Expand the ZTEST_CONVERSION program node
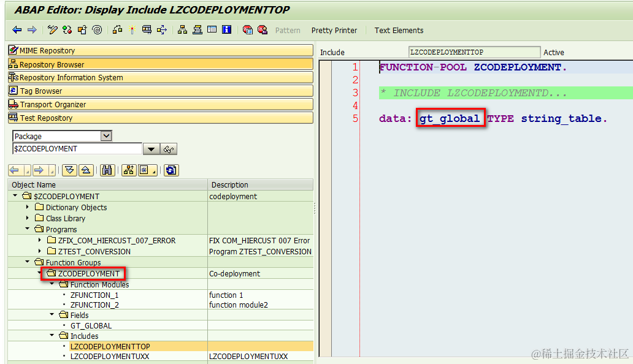The height and width of the screenshot is (364, 633). [39, 251]
